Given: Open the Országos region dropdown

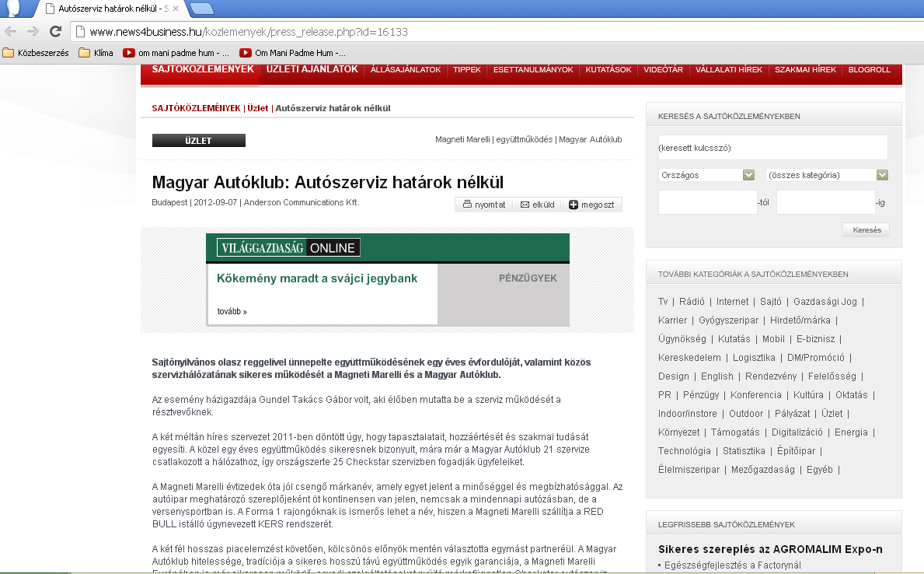Looking at the screenshot, I should point(706,175).
